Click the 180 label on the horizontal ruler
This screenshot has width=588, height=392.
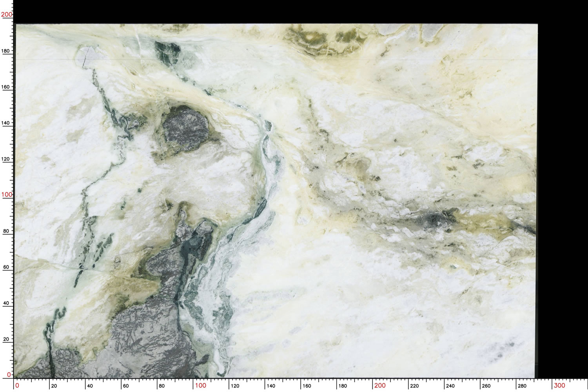343,386
